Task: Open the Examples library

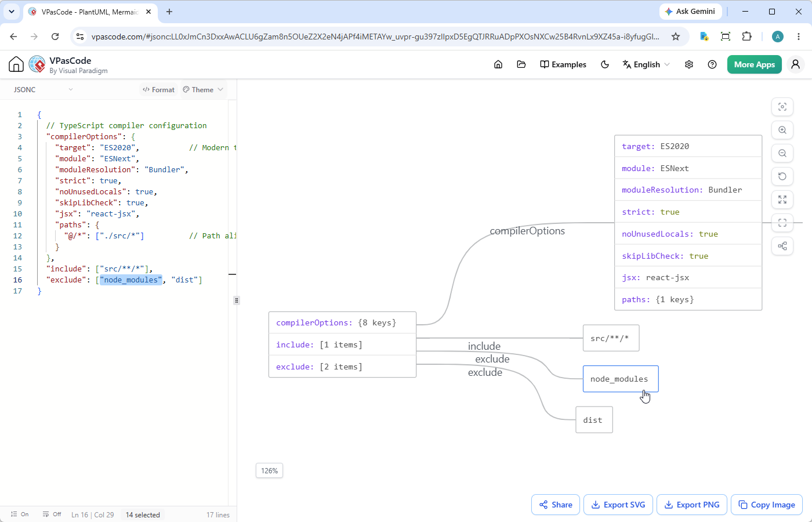Action: point(563,64)
